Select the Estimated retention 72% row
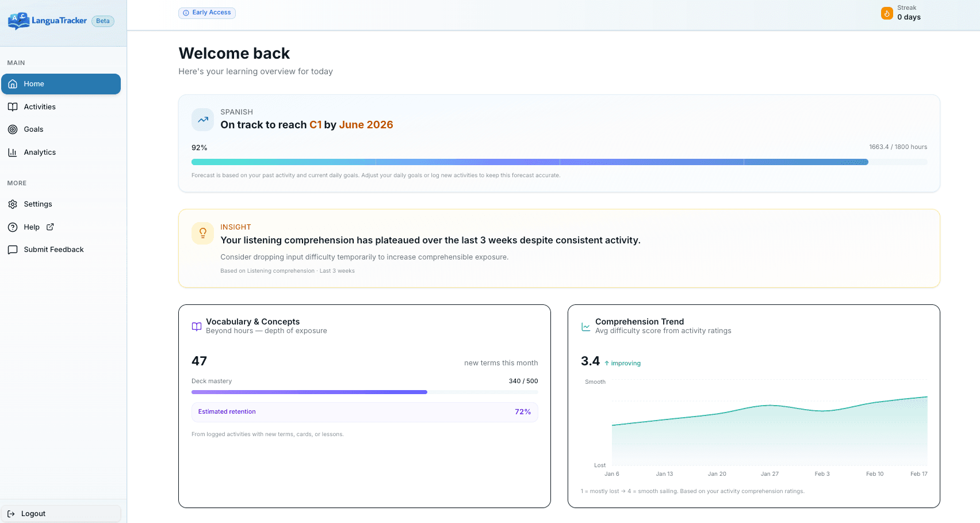This screenshot has height=523, width=980. 364,412
